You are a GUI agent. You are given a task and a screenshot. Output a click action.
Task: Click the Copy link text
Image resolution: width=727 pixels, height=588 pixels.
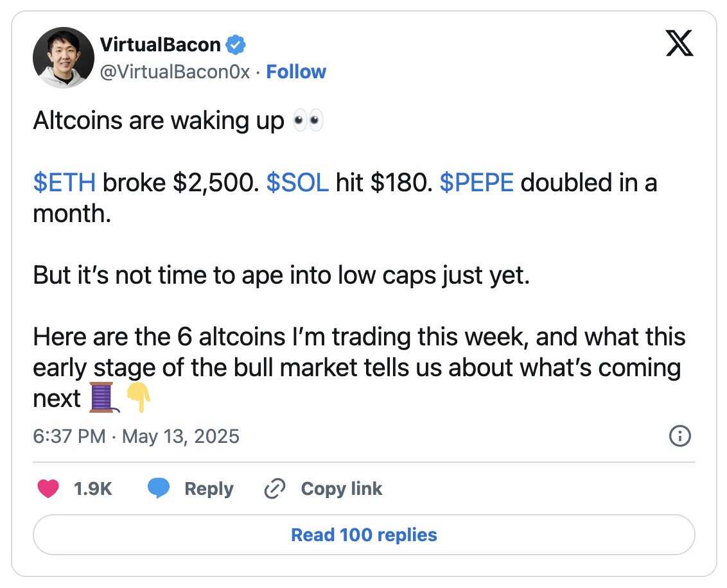pos(342,489)
